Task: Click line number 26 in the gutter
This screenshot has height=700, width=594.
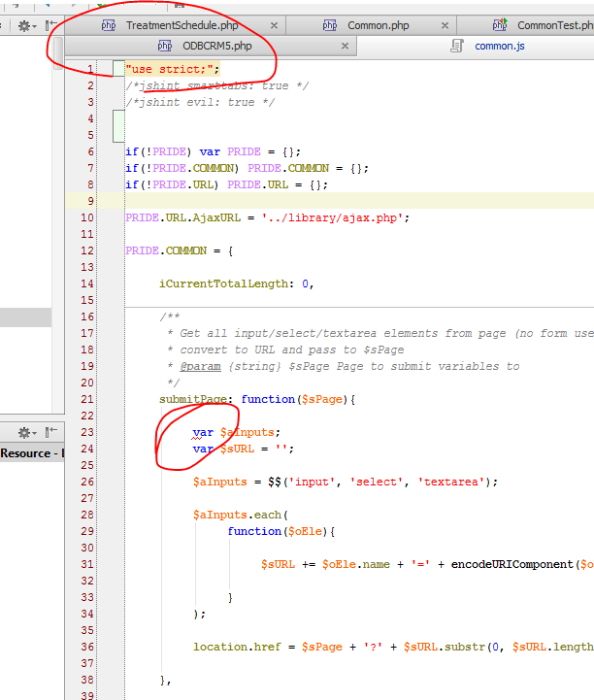Action: pyautogui.click(x=87, y=483)
